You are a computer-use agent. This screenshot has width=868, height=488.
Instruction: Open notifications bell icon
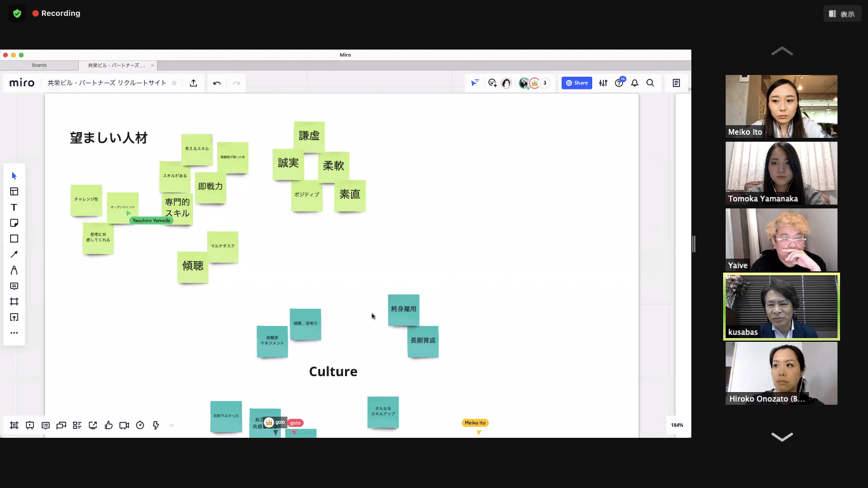coord(634,83)
